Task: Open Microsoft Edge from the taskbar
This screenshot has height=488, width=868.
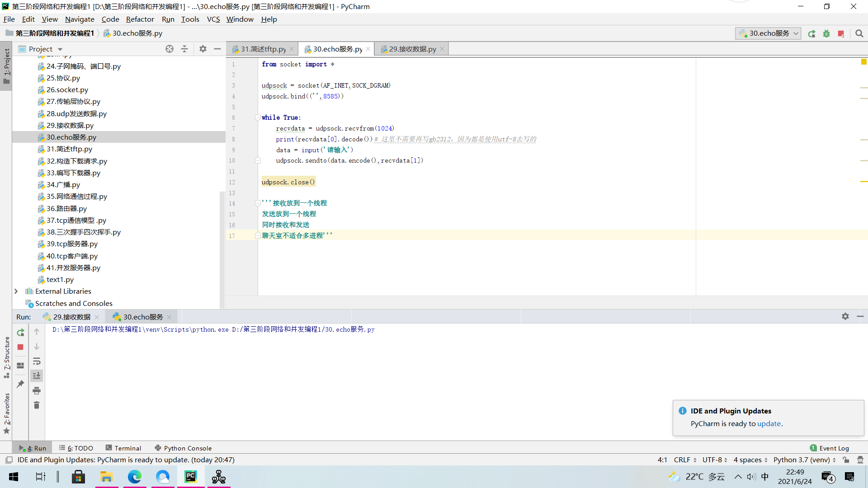Action: coord(134,477)
